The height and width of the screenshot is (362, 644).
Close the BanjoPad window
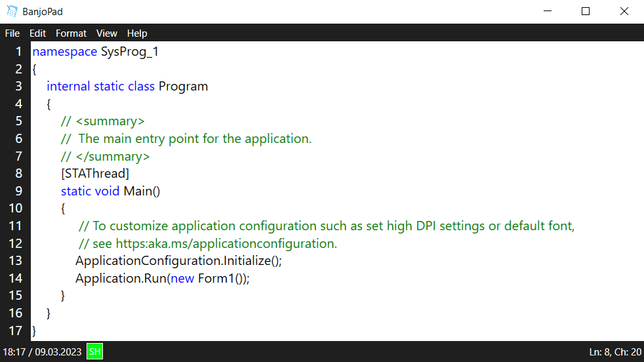624,11
